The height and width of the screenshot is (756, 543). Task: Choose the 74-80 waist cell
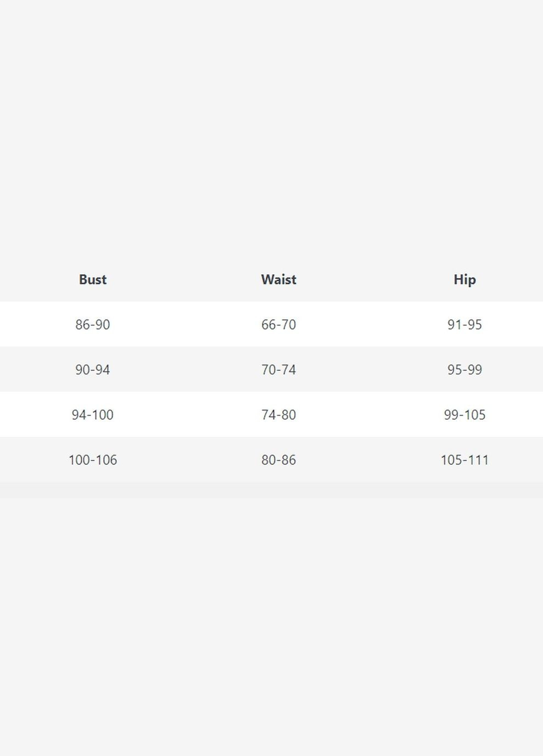(x=278, y=415)
